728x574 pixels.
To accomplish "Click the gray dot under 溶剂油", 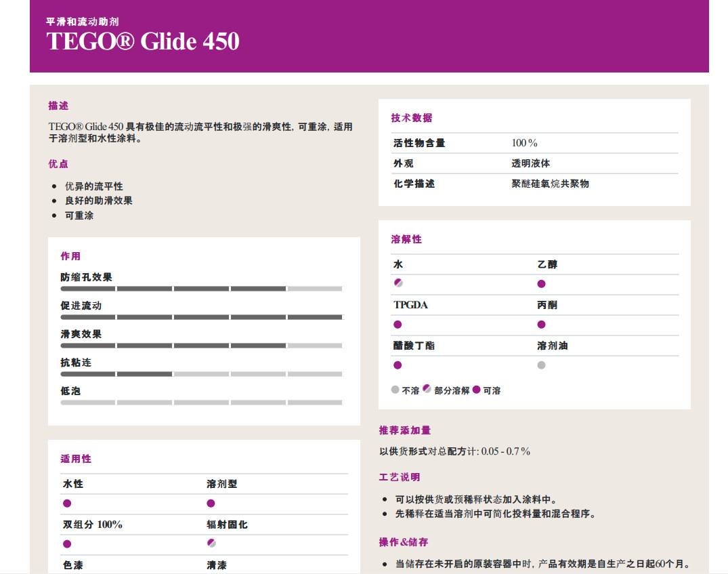I will (x=541, y=365).
